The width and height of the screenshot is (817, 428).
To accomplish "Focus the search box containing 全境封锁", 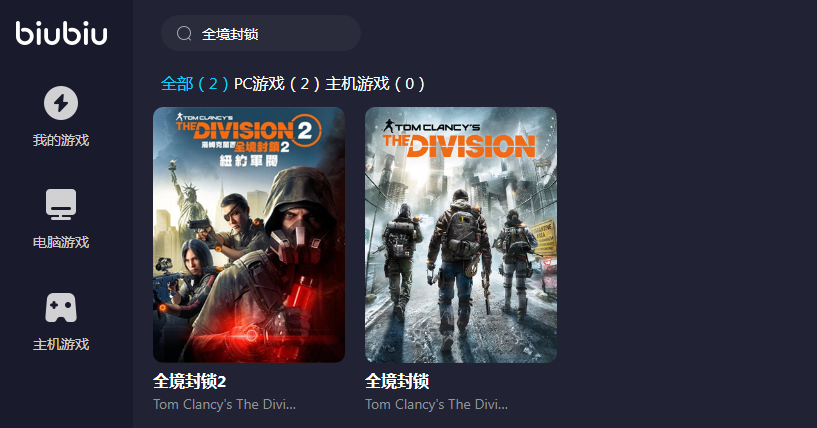I will click(x=261, y=33).
